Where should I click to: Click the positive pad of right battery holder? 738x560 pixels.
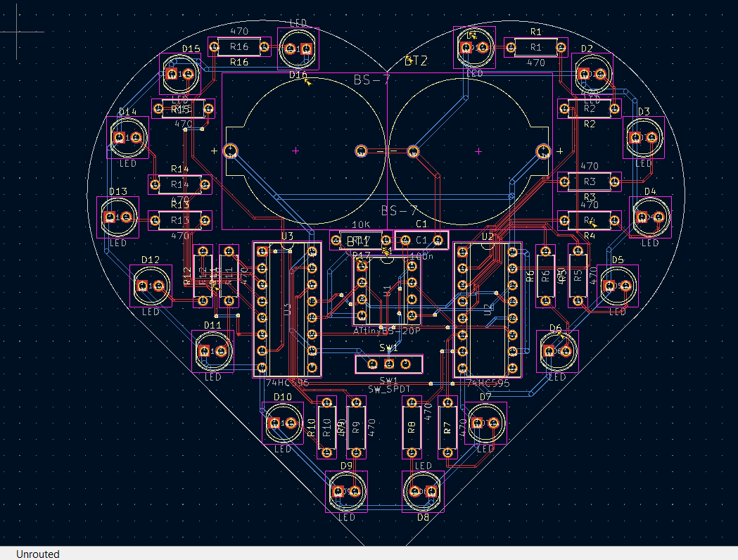tap(543, 151)
